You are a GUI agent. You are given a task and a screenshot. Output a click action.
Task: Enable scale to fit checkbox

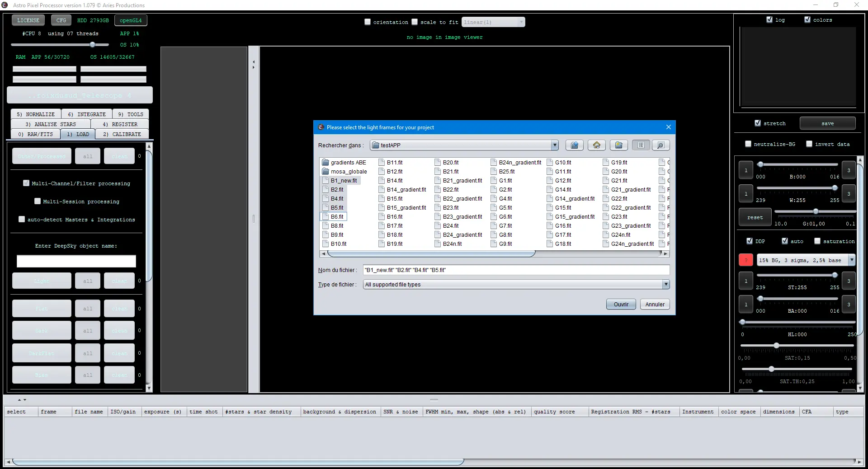coord(415,22)
